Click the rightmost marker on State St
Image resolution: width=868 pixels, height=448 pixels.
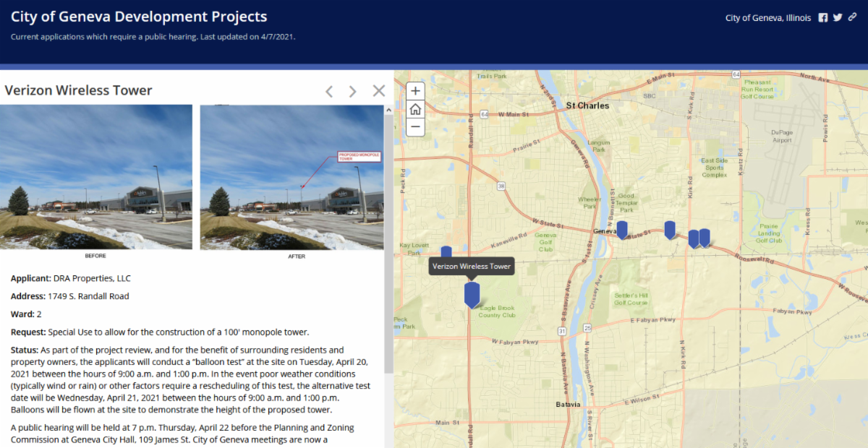[x=705, y=237]
